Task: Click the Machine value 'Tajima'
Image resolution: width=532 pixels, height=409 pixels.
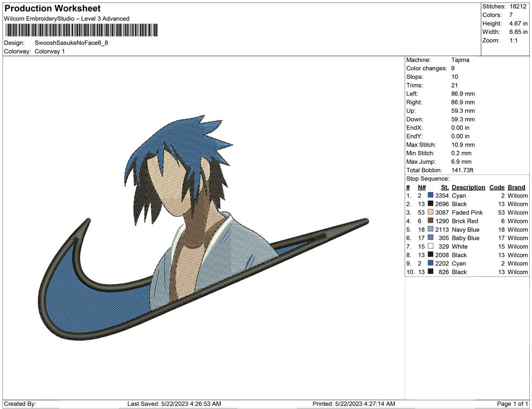Action: tap(461, 60)
